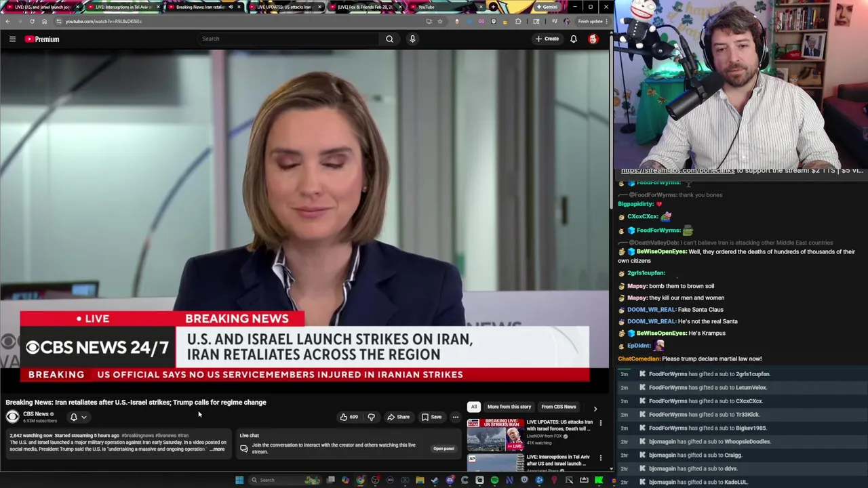
Task: Select the From CBS News chip
Action: click(x=558, y=407)
